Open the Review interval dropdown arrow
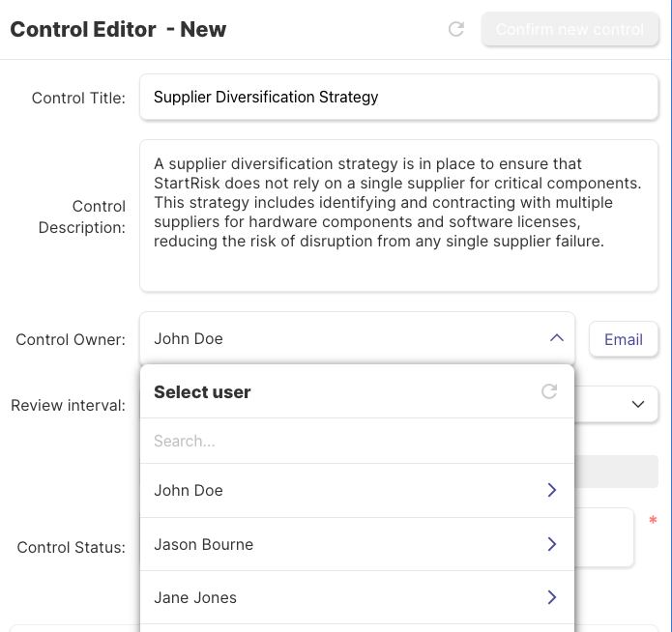Screen dimensions: 672x632 pyautogui.click(x=638, y=404)
